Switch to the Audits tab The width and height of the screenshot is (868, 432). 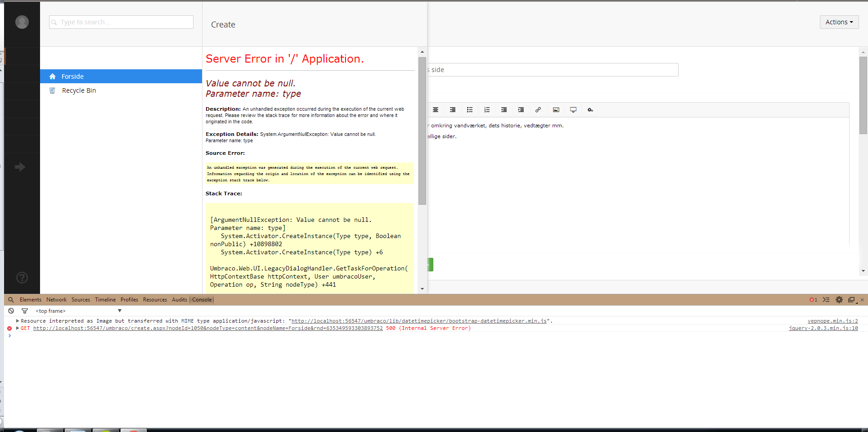(x=180, y=300)
